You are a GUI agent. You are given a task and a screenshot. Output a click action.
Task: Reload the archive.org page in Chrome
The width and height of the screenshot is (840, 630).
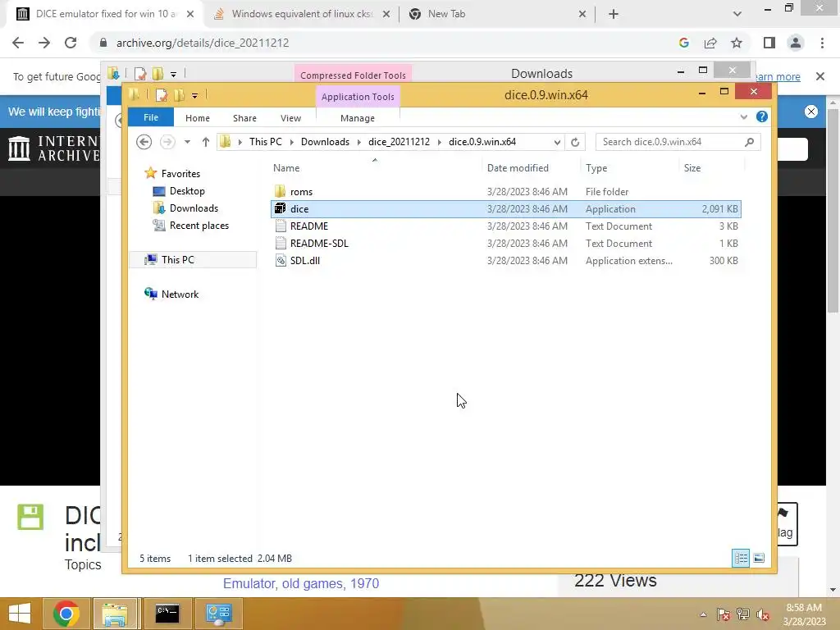71,43
